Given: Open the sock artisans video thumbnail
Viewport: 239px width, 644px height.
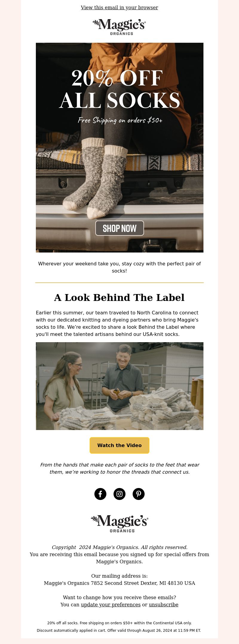Looking at the screenshot, I should 119,386.
